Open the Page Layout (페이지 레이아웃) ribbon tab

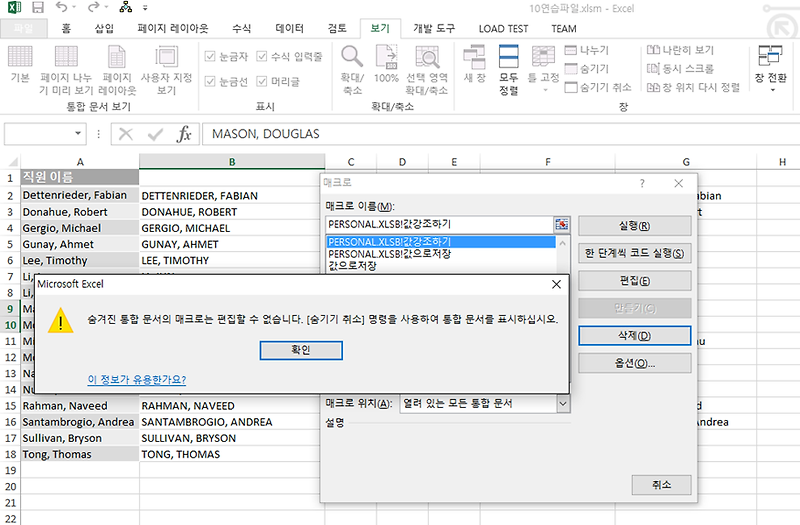point(172,29)
